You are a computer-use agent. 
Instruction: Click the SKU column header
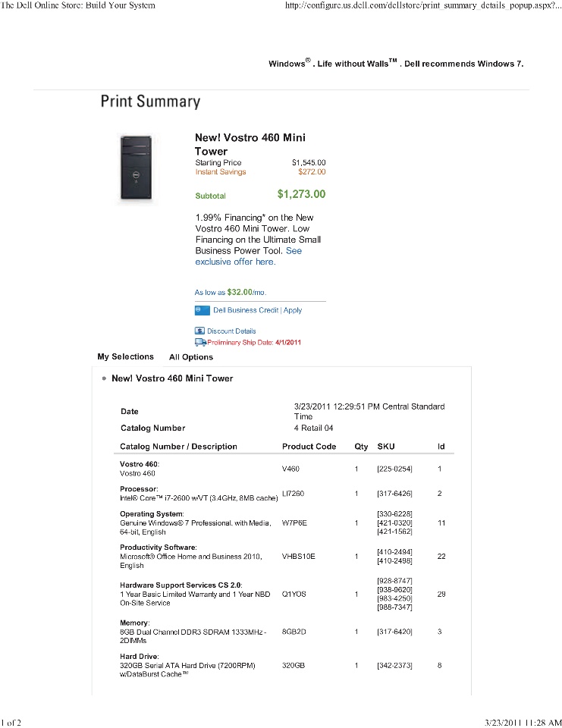click(x=386, y=446)
